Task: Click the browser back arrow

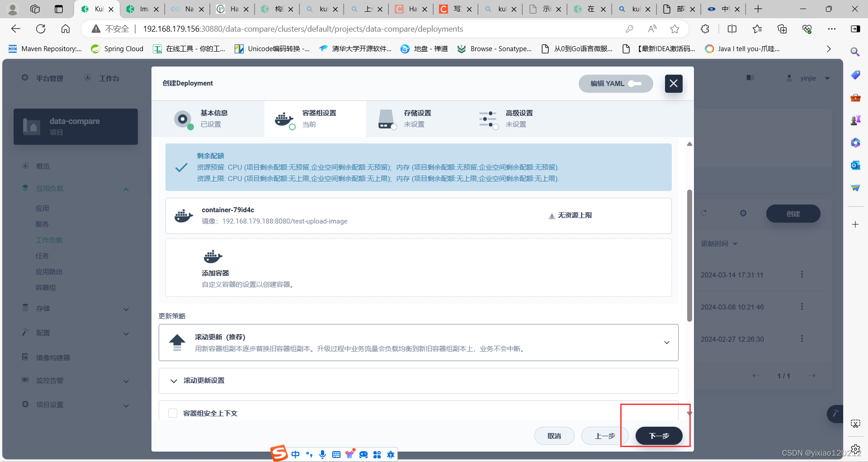Action: pyautogui.click(x=16, y=29)
